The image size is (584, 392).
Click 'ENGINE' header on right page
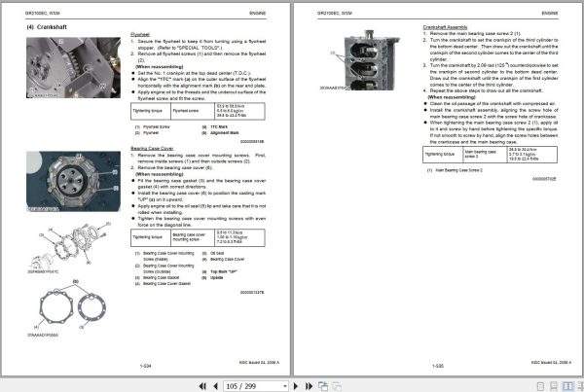click(x=550, y=13)
